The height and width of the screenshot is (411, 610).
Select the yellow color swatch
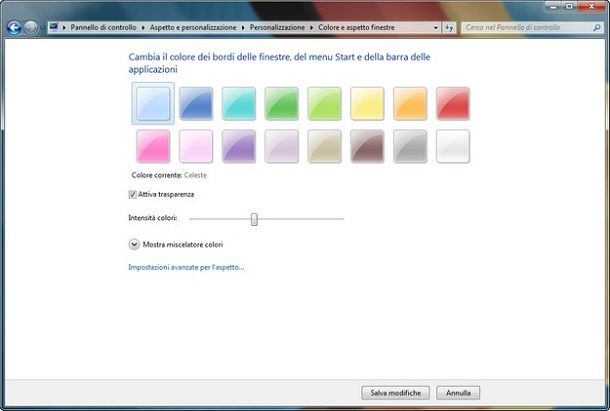[367, 103]
